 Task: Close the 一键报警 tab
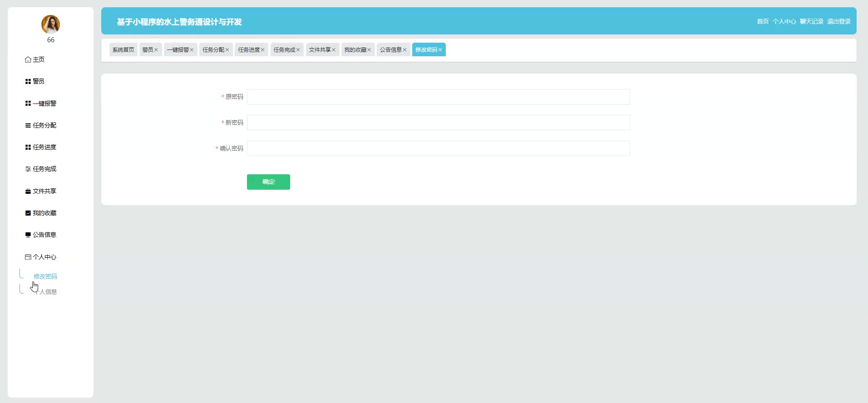click(x=192, y=50)
